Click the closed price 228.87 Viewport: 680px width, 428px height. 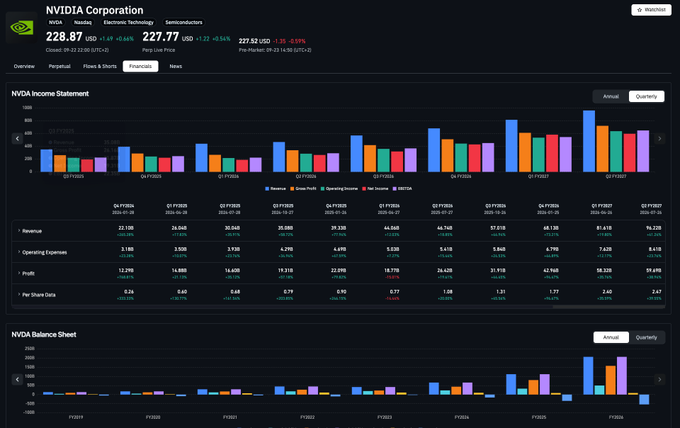tap(64, 37)
